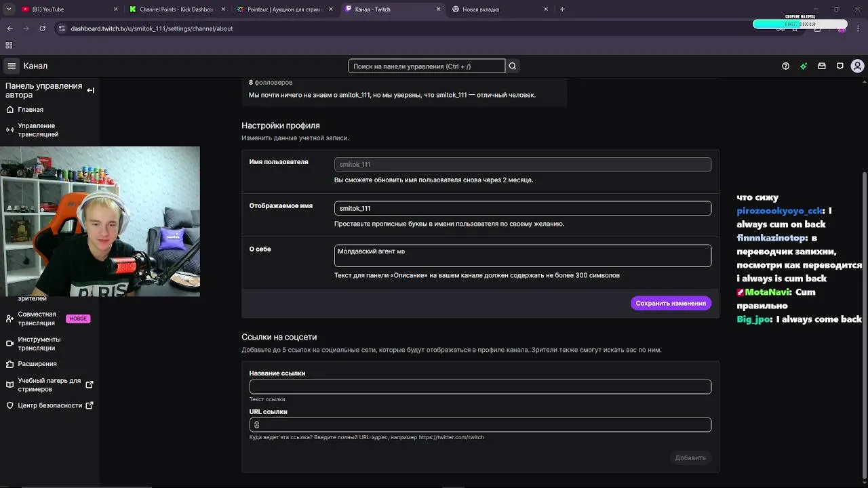Click the 8 фолловеров text

[271, 82]
